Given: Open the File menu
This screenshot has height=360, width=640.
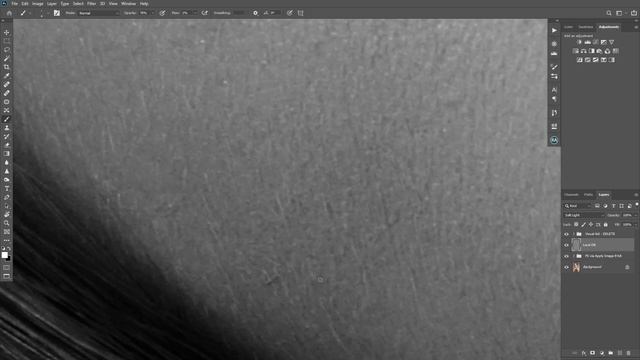Looking at the screenshot, I should (15, 4).
